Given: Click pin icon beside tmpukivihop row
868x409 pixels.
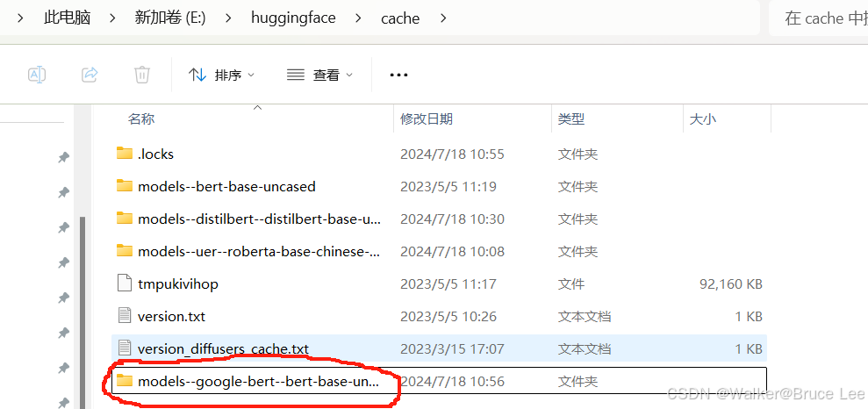Looking at the screenshot, I should (x=64, y=298).
